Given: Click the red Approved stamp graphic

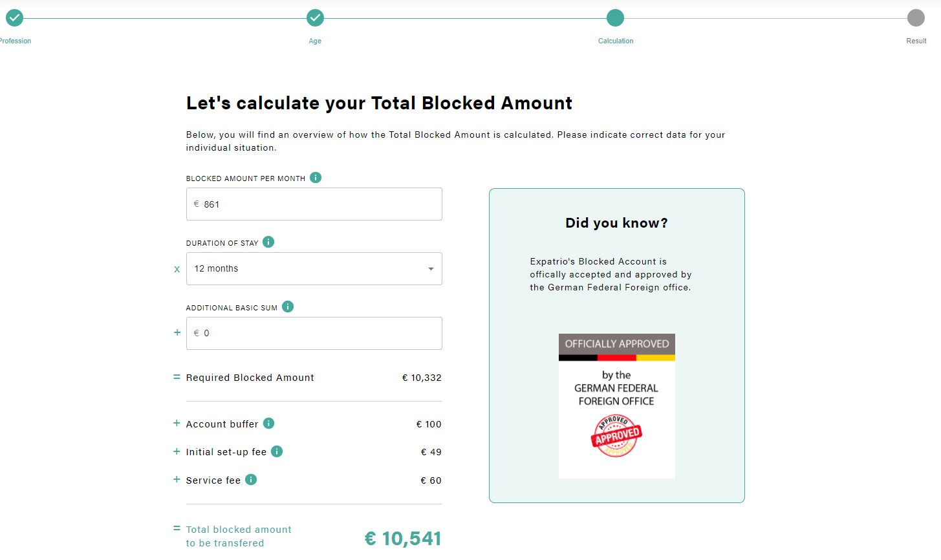Looking at the screenshot, I should pos(616,436).
